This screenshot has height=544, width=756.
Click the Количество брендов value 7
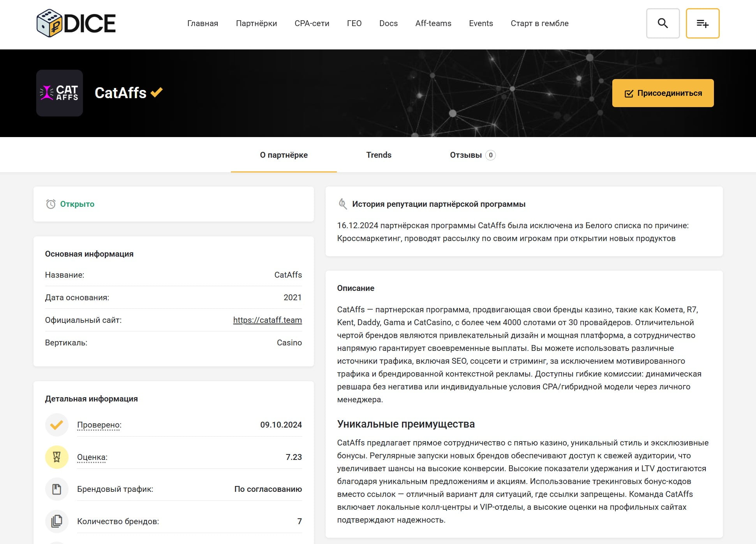(300, 521)
